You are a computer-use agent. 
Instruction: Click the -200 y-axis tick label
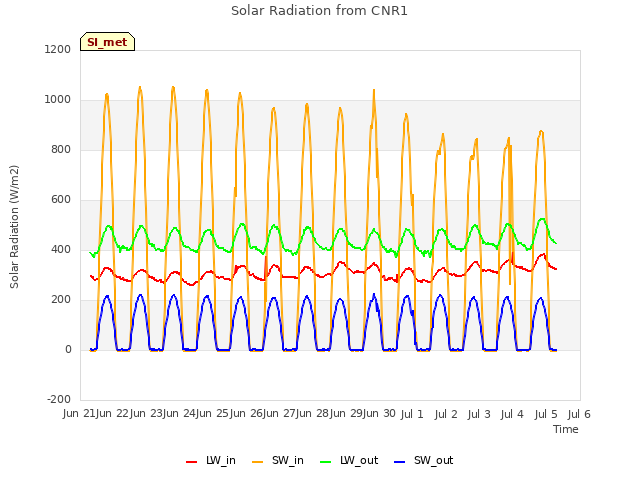pyautogui.click(x=59, y=399)
